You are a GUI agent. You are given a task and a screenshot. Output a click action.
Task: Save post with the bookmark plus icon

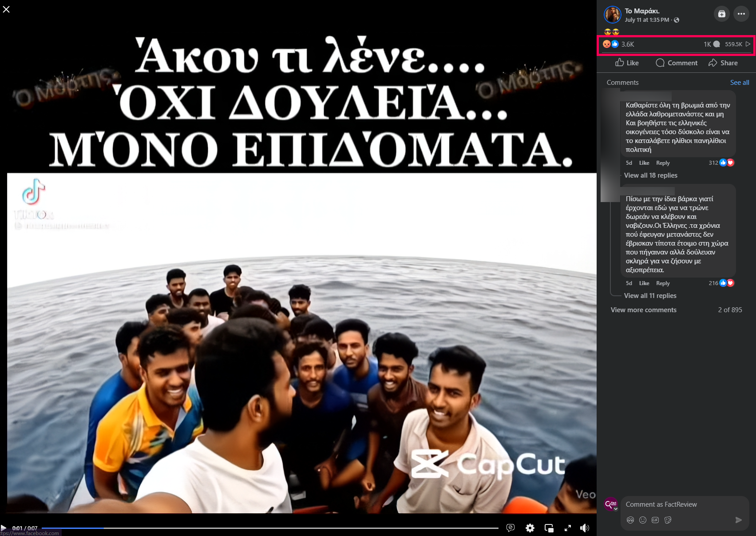pyautogui.click(x=722, y=14)
